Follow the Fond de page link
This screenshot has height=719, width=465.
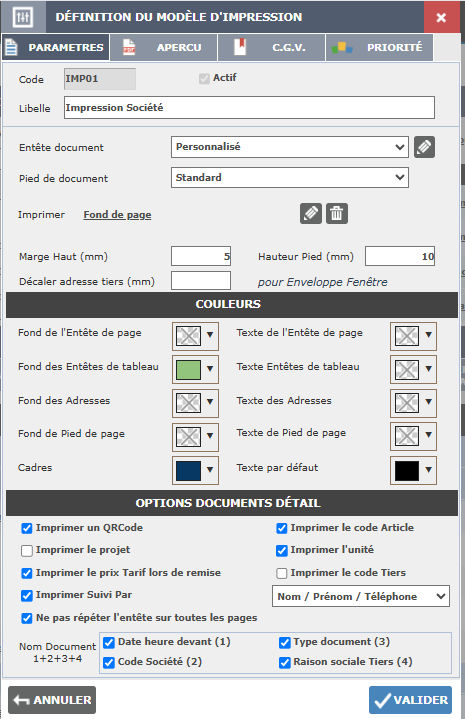point(117,215)
